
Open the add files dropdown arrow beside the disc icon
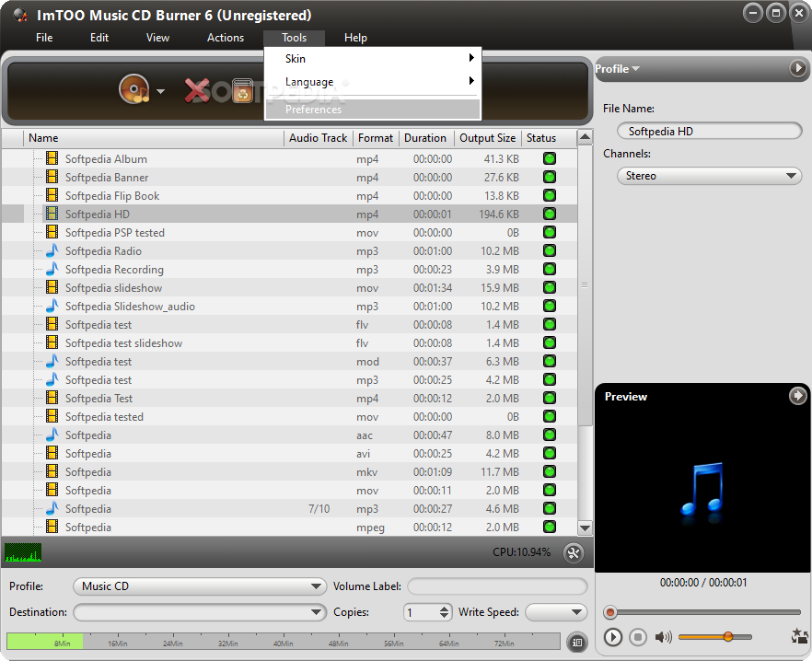[x=160, y=91]
